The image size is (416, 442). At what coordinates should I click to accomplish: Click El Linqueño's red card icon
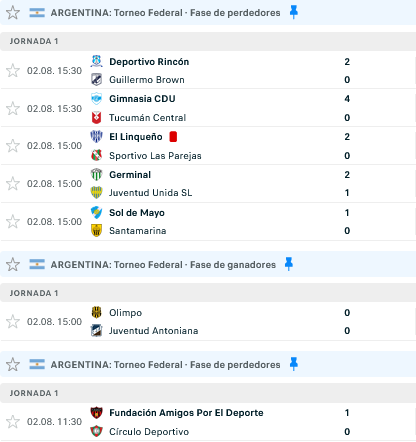(x=173, y=137)
